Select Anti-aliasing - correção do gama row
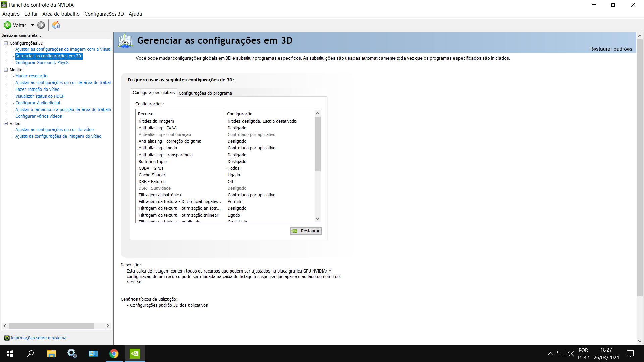Viewport: 644px width, 362px height. pyautogui.click(x=225, y=141)
